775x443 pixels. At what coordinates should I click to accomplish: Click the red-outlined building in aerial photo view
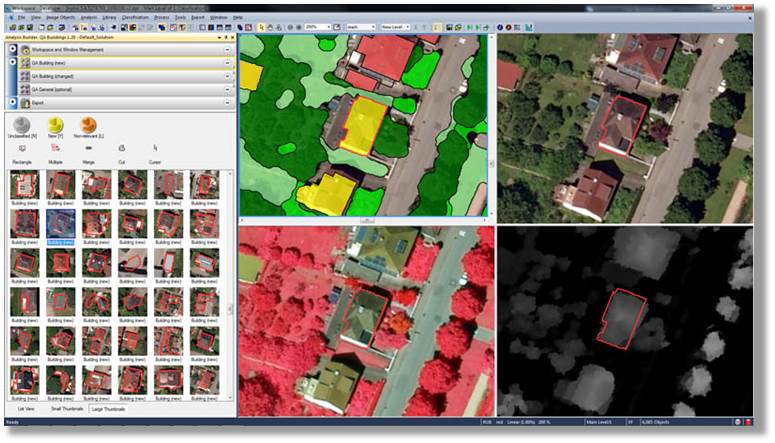(622, 126)
